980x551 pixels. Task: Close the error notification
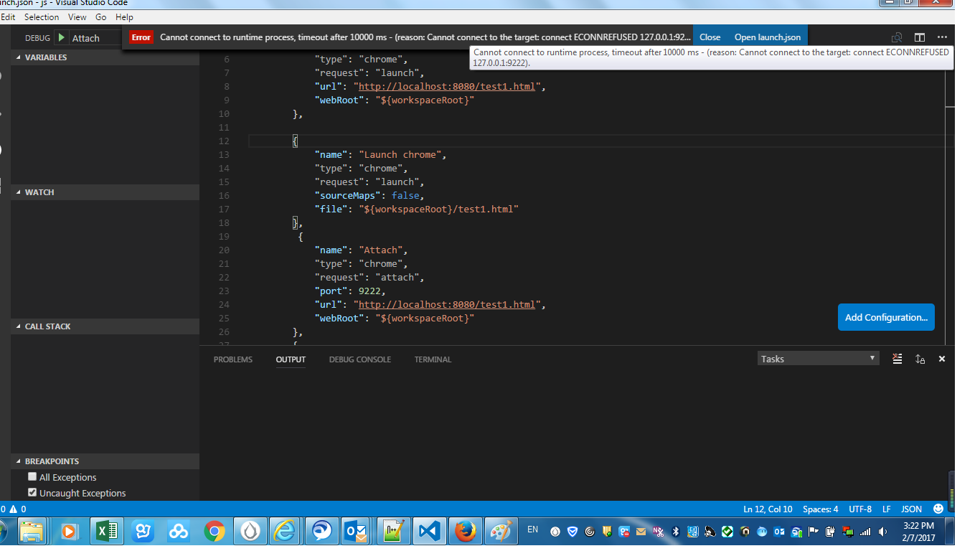pos(710,37)
